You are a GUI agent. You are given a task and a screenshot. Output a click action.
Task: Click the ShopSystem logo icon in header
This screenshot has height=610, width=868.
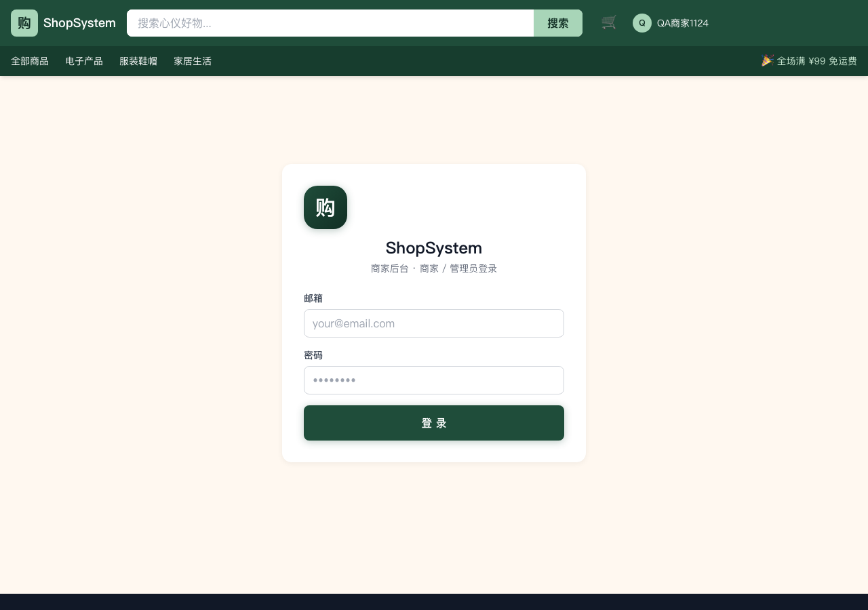click(24, 23)
